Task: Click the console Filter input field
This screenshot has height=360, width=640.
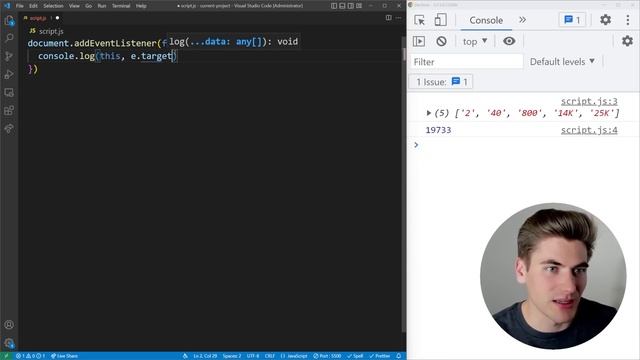Action: pyautogui.click(x=466, y=62)
